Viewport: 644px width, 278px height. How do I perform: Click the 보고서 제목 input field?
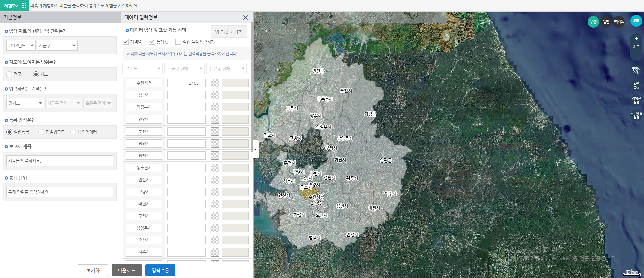(60, 161)
